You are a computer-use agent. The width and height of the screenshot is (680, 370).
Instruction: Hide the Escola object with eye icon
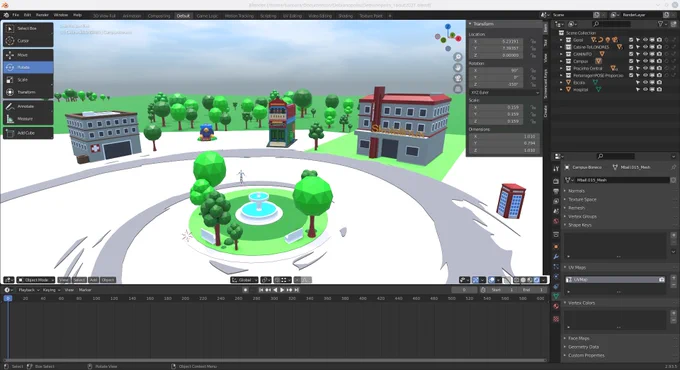(645, 82)
